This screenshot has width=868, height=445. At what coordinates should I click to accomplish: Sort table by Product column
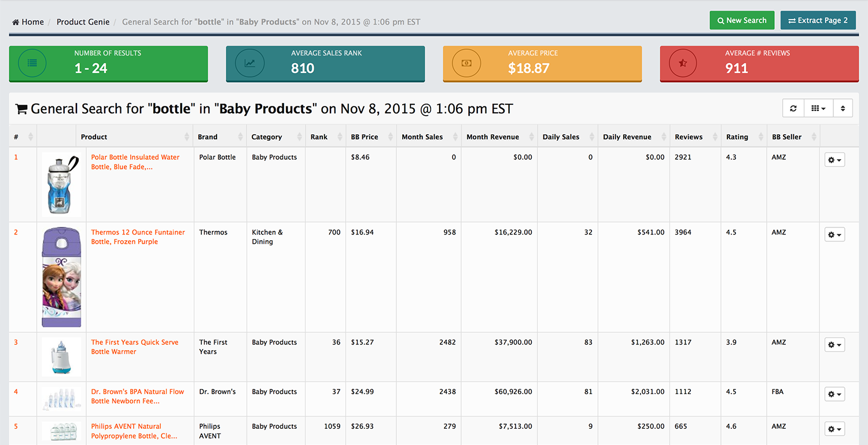pos(134,137)
